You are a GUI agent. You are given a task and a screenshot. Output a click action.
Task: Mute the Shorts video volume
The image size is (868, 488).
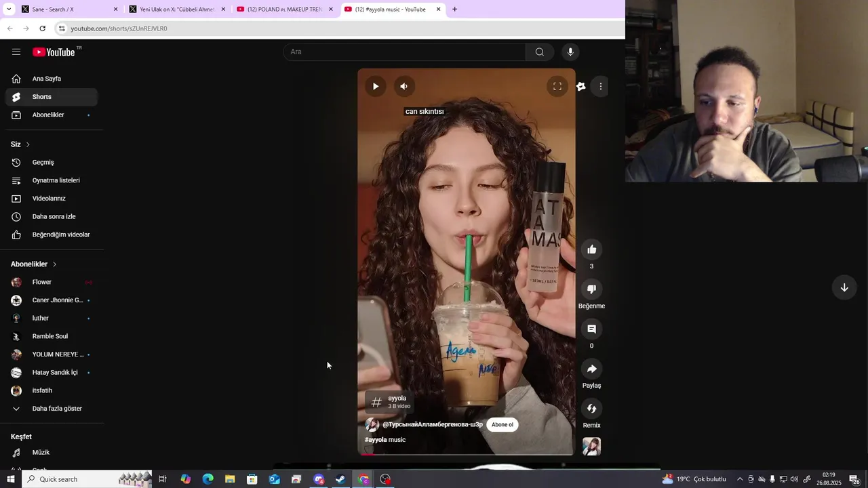point(403,86)
